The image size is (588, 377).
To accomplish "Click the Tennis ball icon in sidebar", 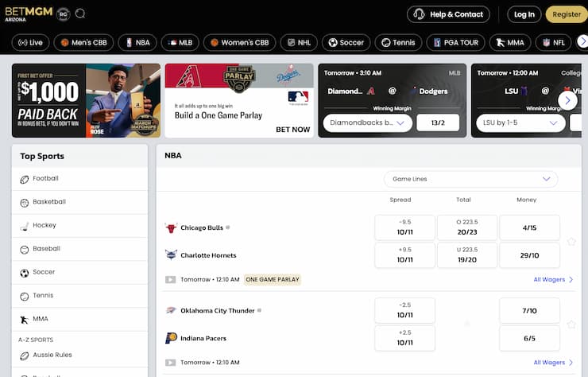I will coord(25,296).
